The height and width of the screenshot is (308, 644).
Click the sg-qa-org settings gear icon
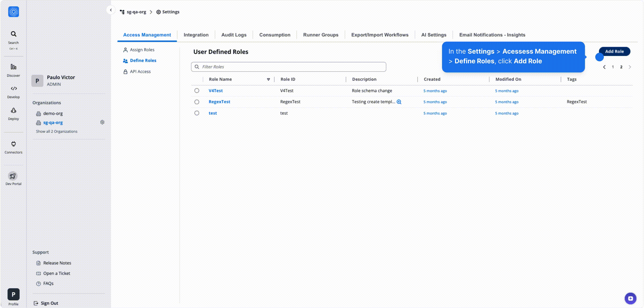point(102,122)
